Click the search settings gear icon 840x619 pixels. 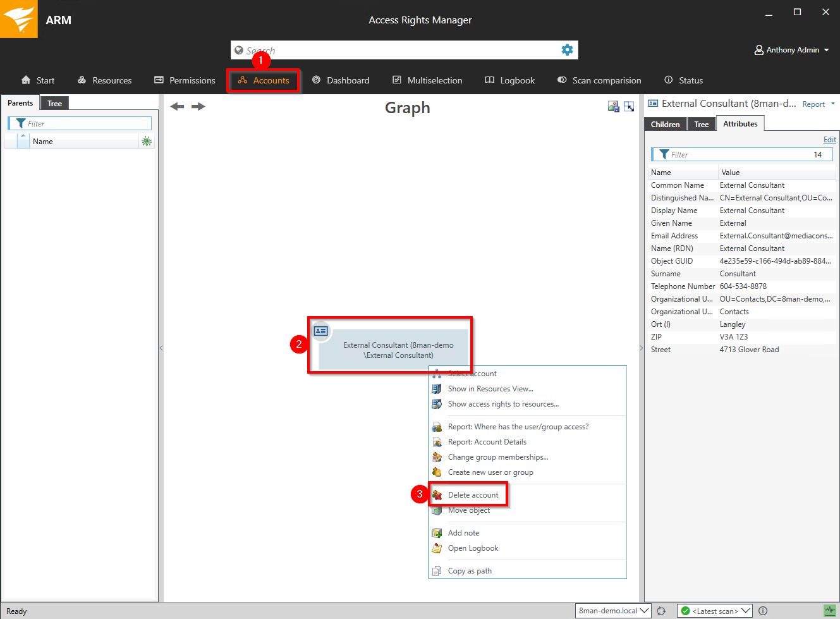pyautogui.click(x=567, y=50)
